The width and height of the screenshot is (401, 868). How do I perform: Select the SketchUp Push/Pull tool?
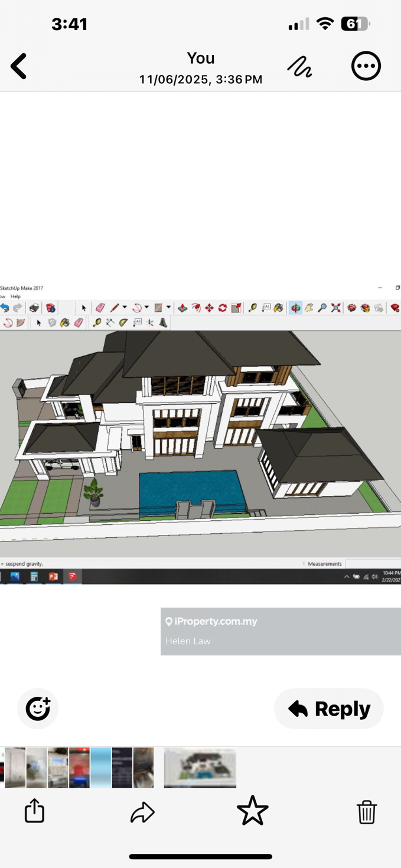pos(182,308)
